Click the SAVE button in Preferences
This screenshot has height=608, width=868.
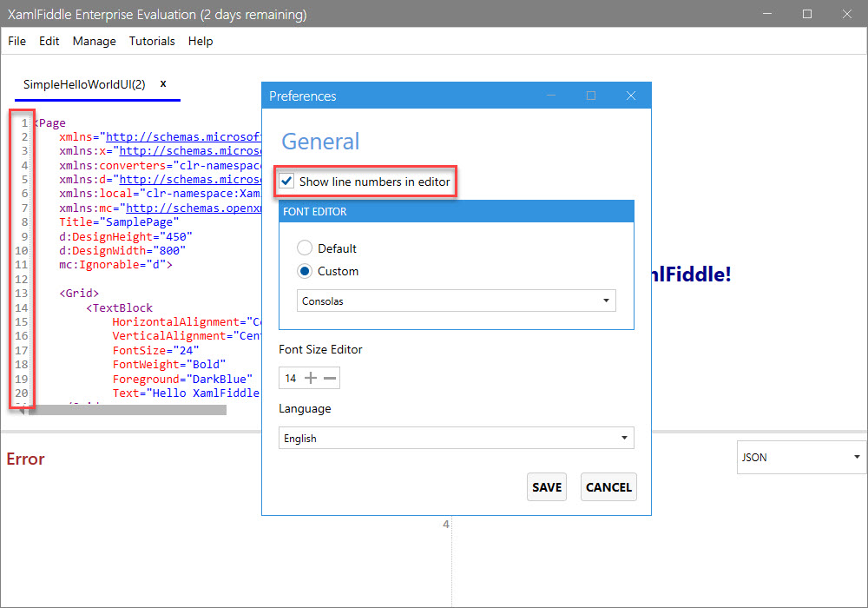pyautogui.click(x=547, y=487)
